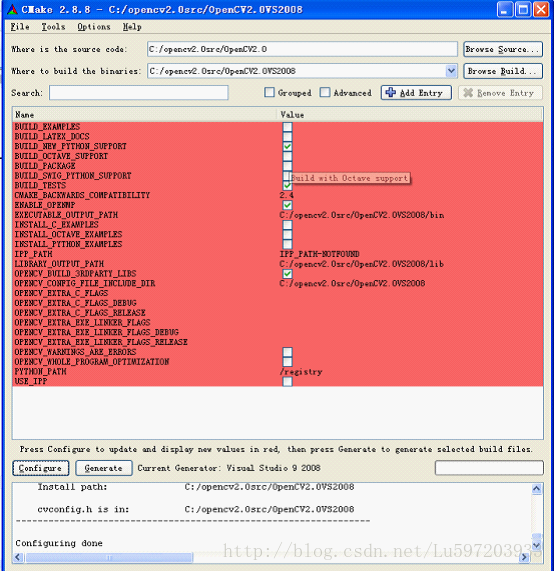Click the Generate button

[104, 468]
